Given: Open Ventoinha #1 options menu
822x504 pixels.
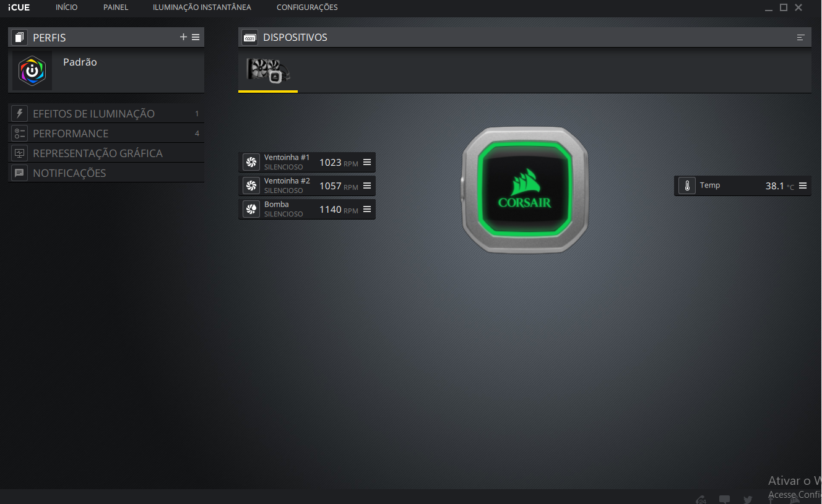Looking at the screenshot, I should click(367, 162).
